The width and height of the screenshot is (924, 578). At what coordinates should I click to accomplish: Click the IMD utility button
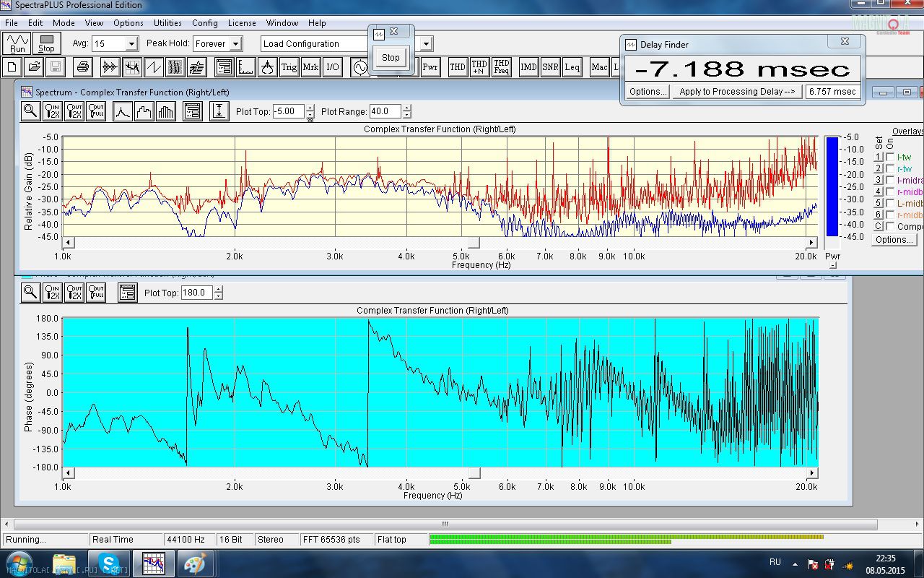point(528,67)
